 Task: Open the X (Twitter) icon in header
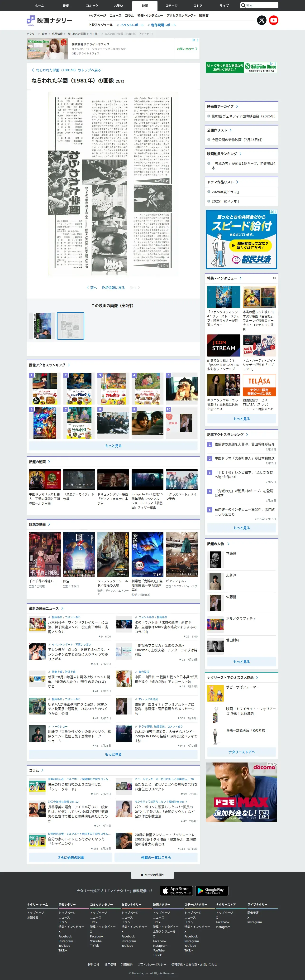(x=262, y=20)
